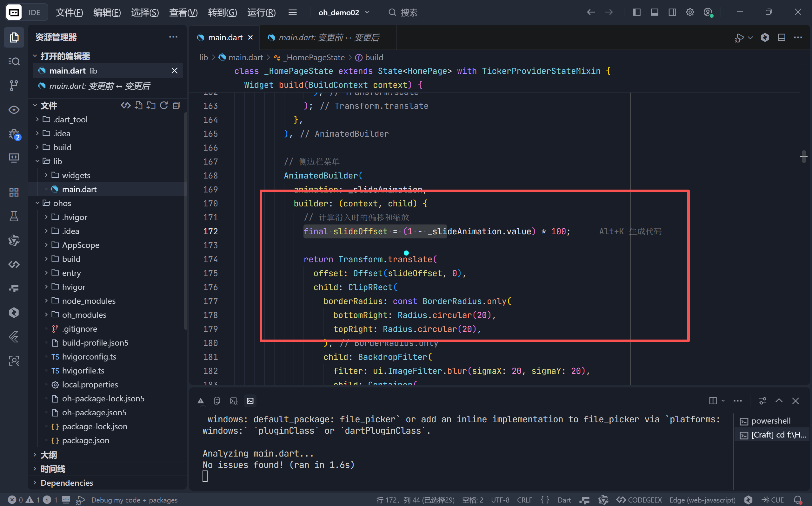Click the editor vertical scrollbar marker
The height and width of the screenshot is (506, 812).
[804, 156]
